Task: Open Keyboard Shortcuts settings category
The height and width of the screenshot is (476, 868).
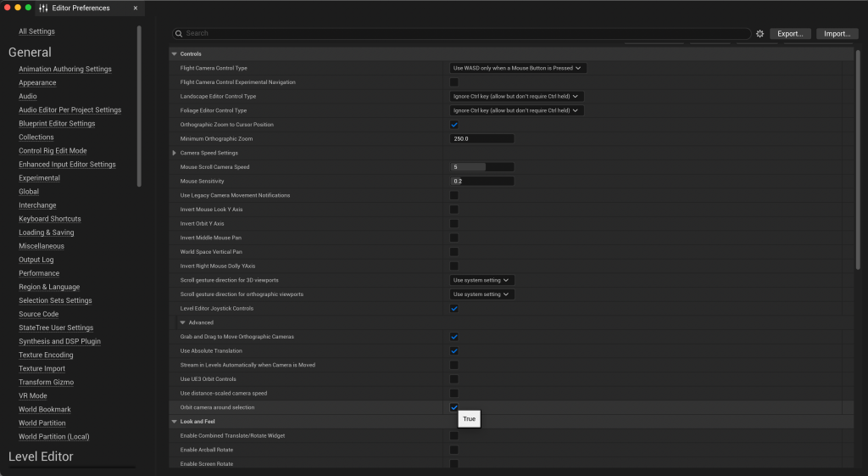Action: tap(50, 219)
